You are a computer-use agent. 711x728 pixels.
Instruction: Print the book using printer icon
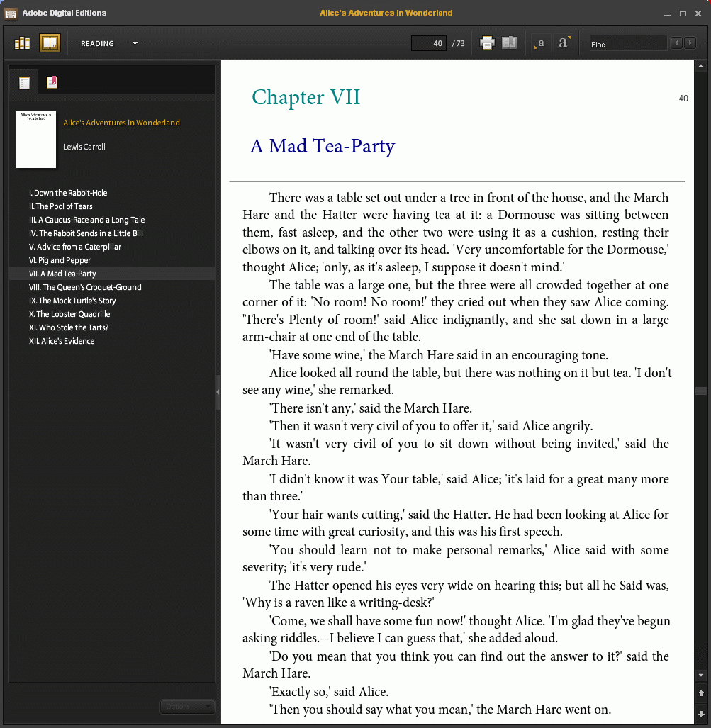pos(487,43)
